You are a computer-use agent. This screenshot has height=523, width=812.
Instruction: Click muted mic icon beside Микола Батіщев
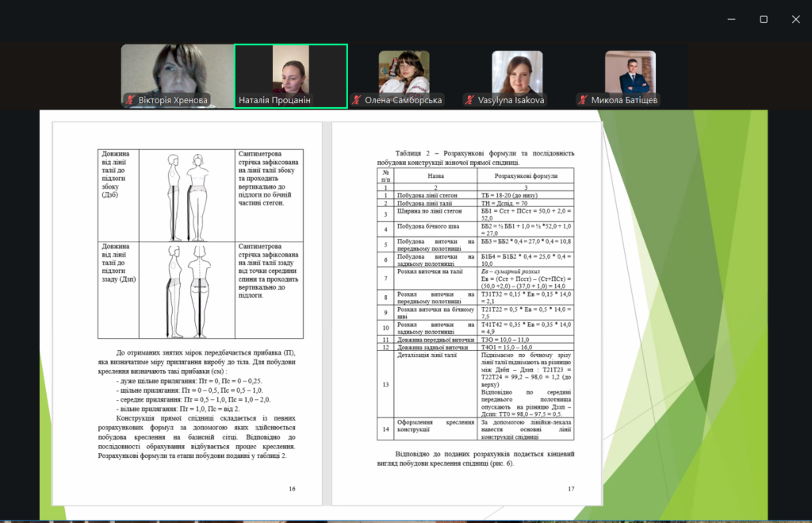(583, 101)
